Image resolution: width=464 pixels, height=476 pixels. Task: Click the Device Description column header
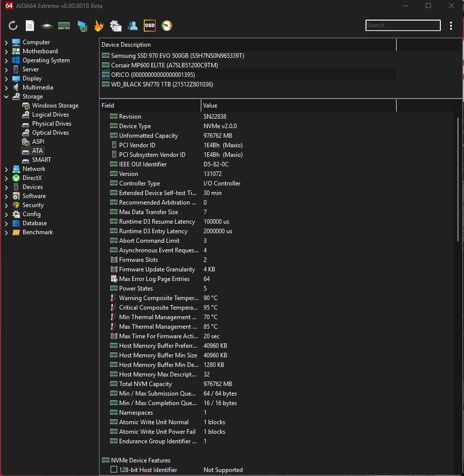(247, 45)
